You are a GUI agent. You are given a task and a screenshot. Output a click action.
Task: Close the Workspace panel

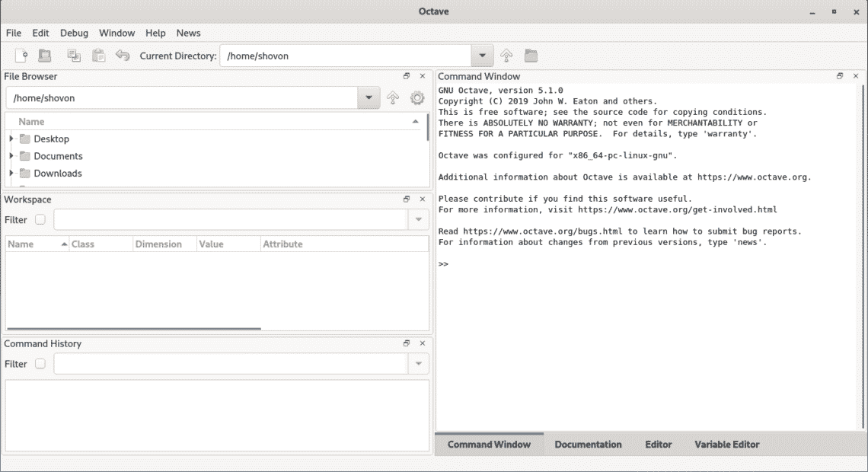[423, 199]
